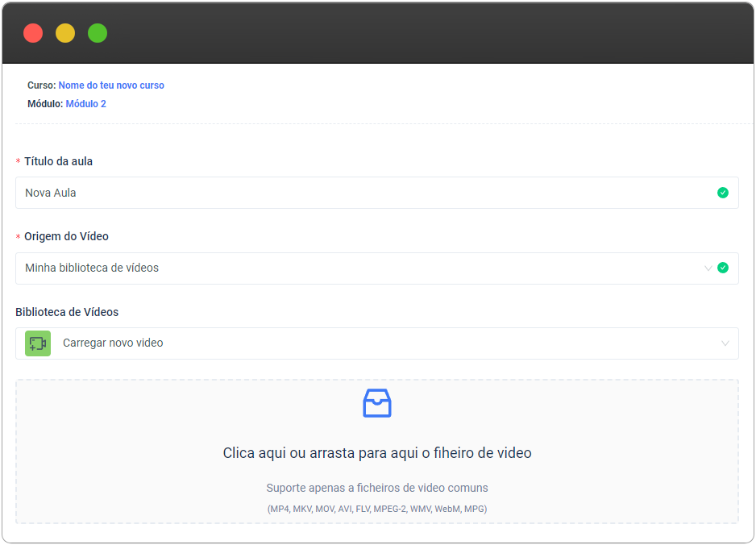756x545 pixels.
Task: Select the "Carregar novo video" option text
Action: tap(113, 343)
